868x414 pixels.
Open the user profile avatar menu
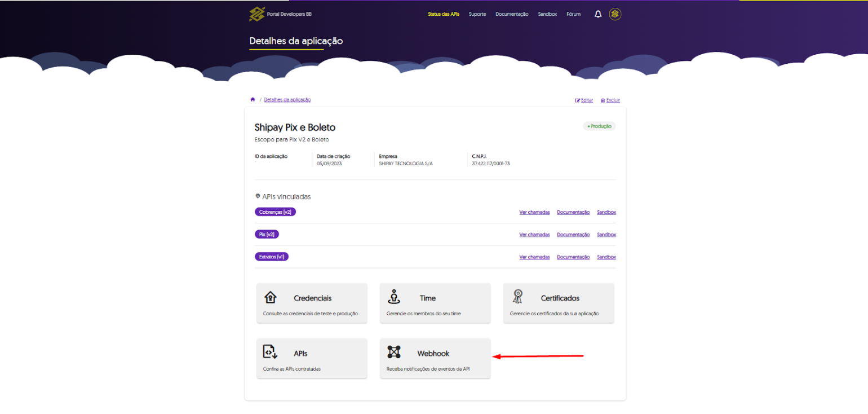[x=615, y=14]
